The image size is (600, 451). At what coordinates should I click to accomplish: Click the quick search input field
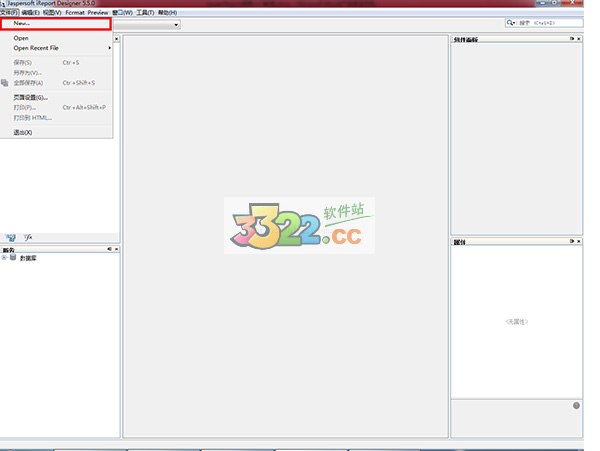coord(550,23)
